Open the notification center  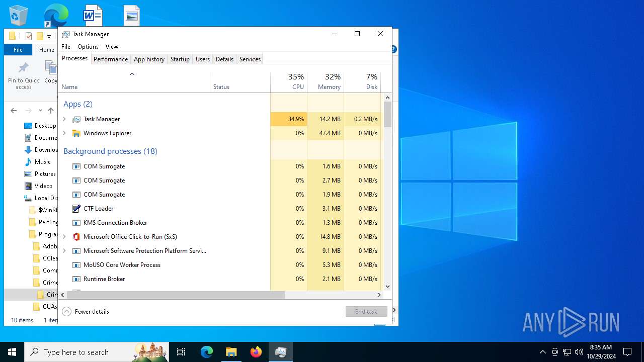click(627, 352)
